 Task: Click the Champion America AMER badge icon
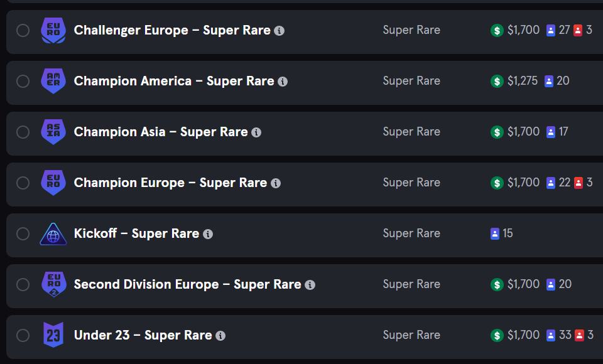pos(53,81)
